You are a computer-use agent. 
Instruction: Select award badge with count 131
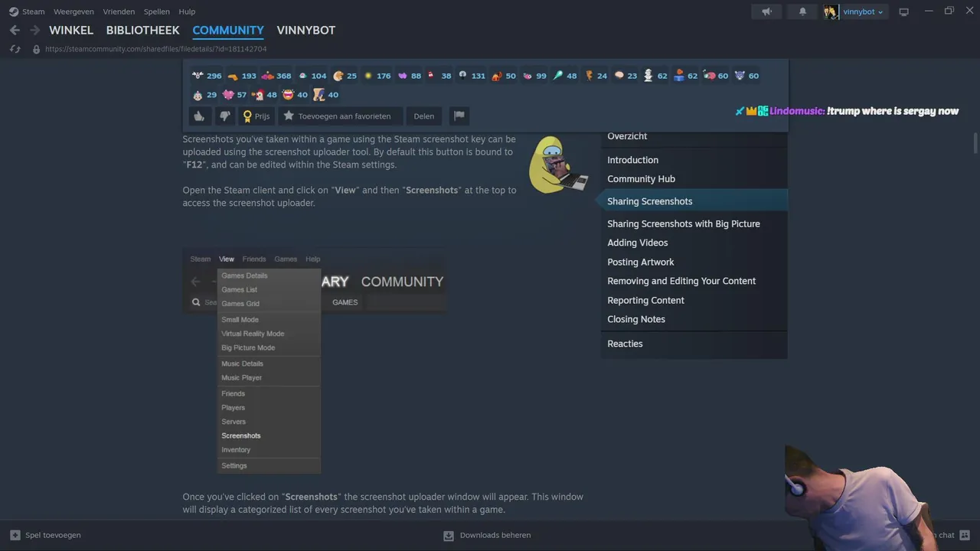(472, 76)
